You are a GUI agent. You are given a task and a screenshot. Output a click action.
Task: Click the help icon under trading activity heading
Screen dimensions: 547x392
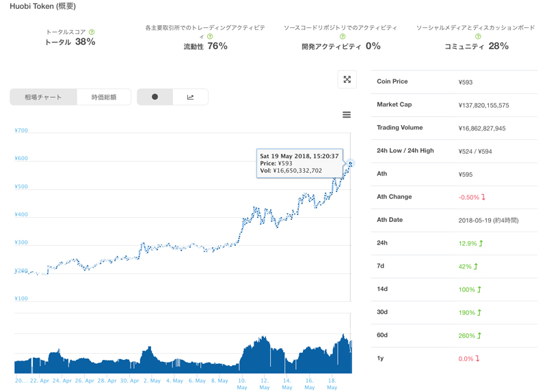(x=210, y=37)
